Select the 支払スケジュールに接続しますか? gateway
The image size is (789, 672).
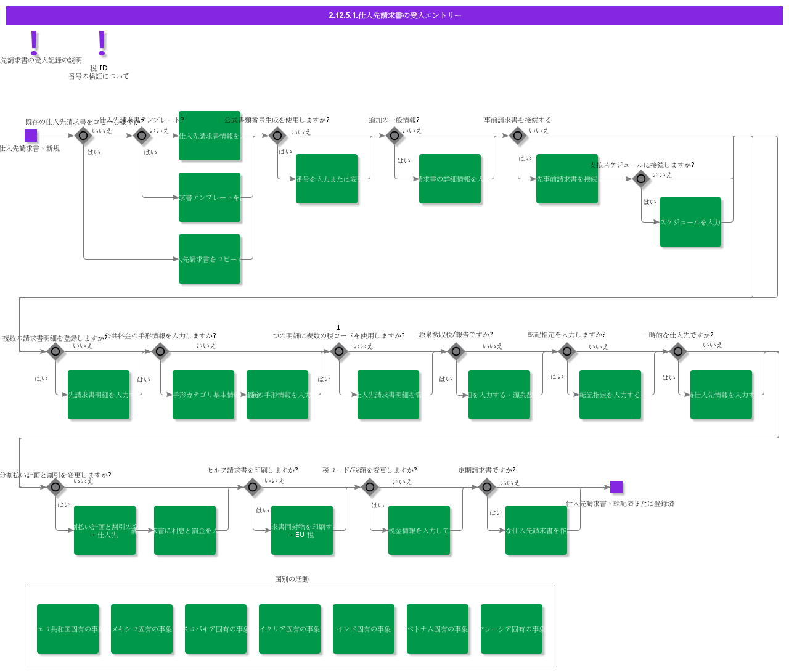point(641,179)
